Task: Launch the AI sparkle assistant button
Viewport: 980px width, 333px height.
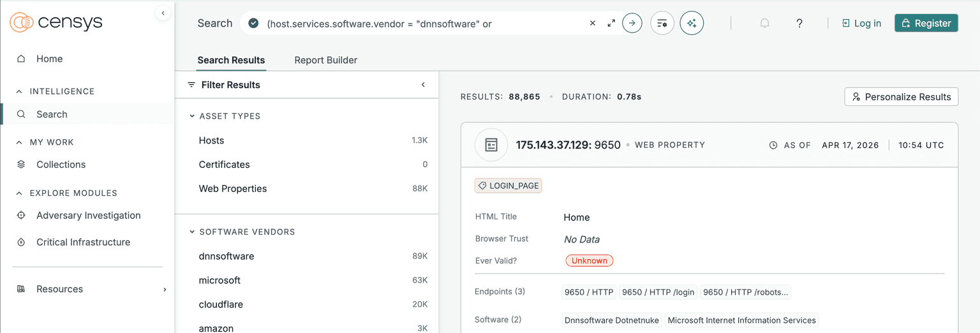Action: (x=692, y=23)
